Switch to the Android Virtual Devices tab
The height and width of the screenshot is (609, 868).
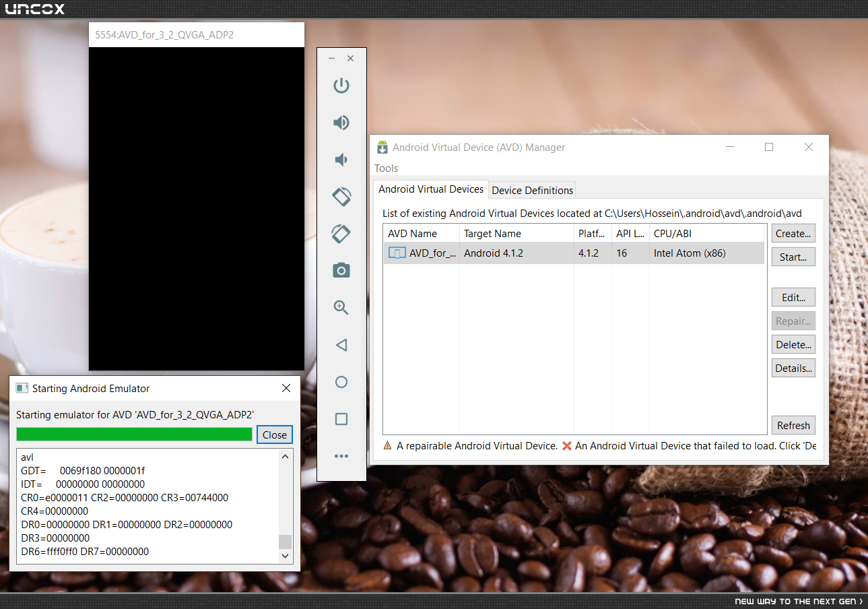tap(431, 189)
